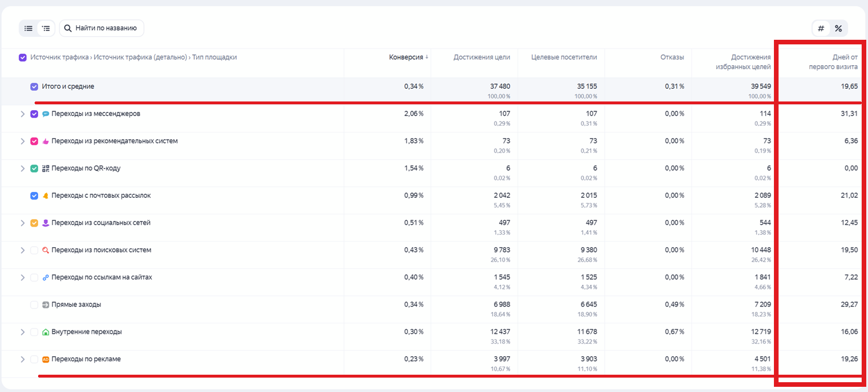This screenshot has height=392, width=868.
Task: Expand the Переходы из социальных сетей row
Action: coord(23,223)
